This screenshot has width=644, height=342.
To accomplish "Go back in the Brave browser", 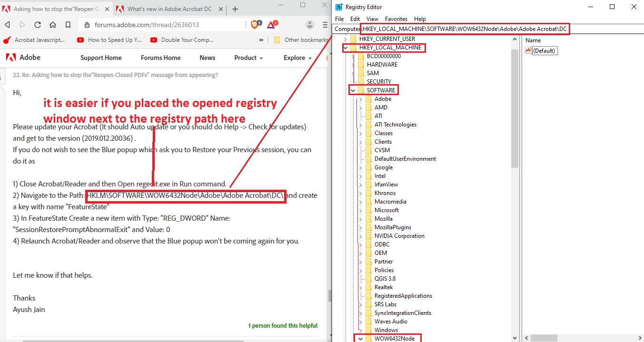I will (7, 25).
